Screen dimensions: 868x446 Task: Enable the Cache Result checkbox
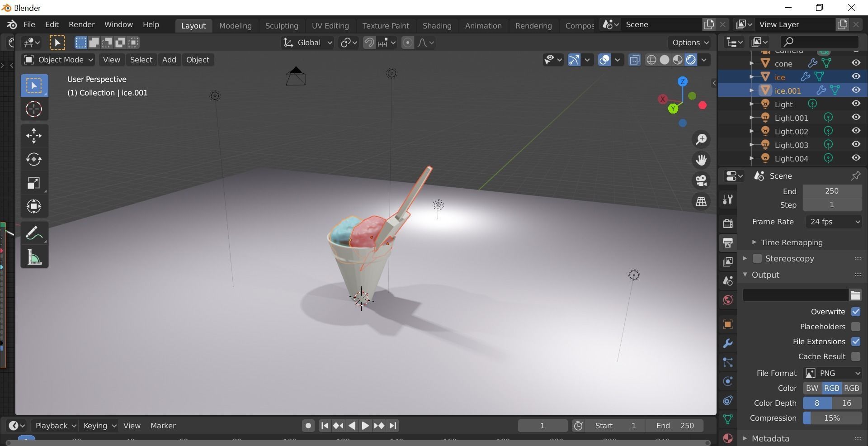855,357
